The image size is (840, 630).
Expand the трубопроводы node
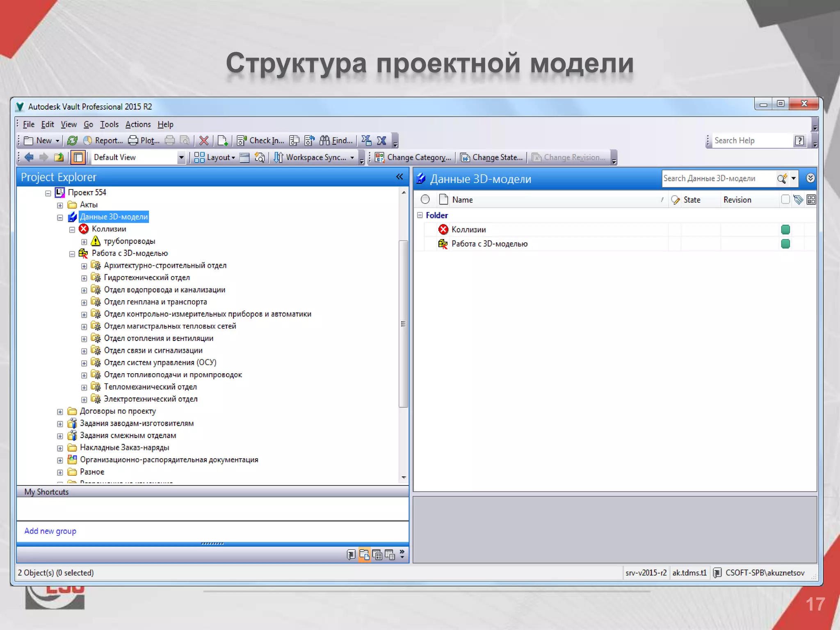click(84, 242)
